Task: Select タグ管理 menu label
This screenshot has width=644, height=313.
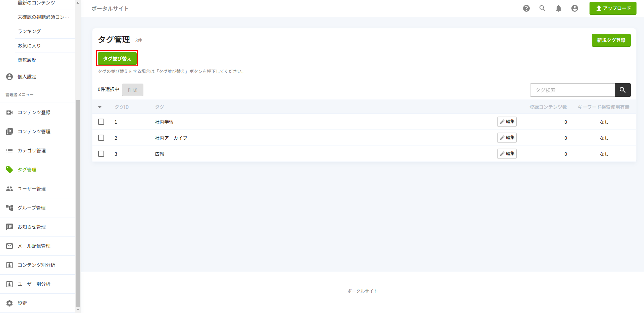Action: coord(27,170)
